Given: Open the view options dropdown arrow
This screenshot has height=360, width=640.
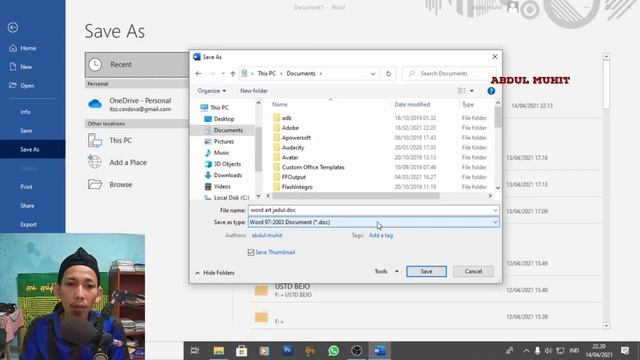Looking at the screenshot, I should point(472,91).
